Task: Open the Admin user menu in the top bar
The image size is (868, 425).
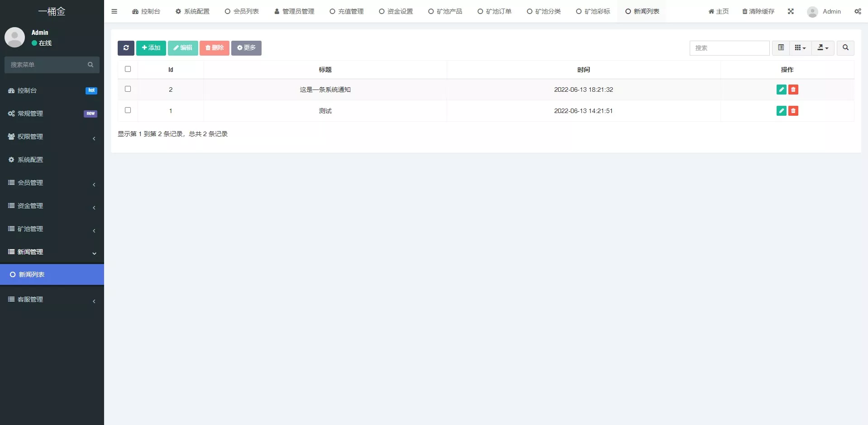Action: 824,11
